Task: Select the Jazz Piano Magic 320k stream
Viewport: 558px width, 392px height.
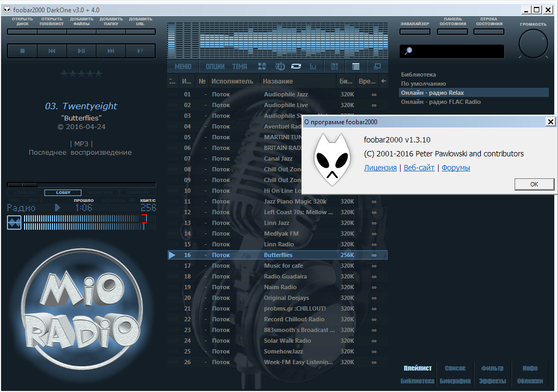Action: pyautogui.click(x=277, y=202)
